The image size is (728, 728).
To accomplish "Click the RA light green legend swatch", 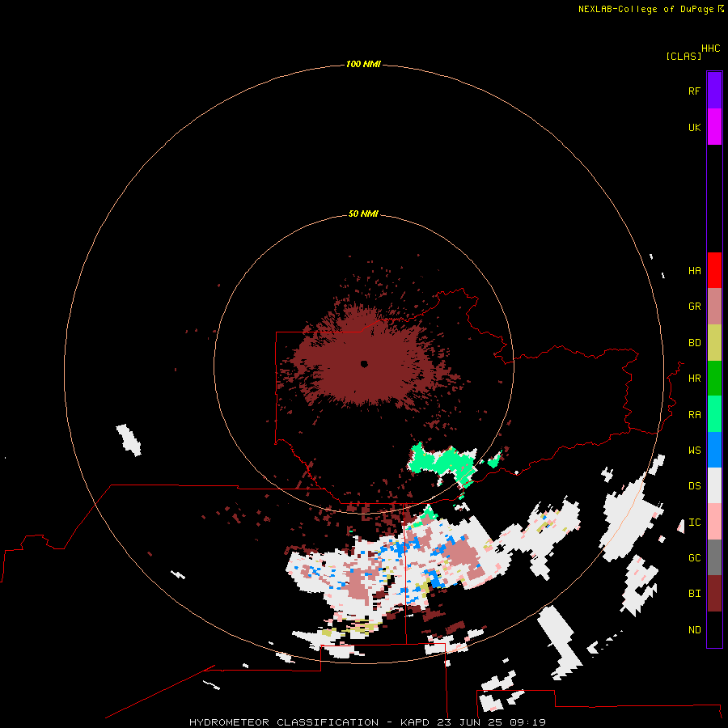I will pyautogui.click(x=714, y=414).
